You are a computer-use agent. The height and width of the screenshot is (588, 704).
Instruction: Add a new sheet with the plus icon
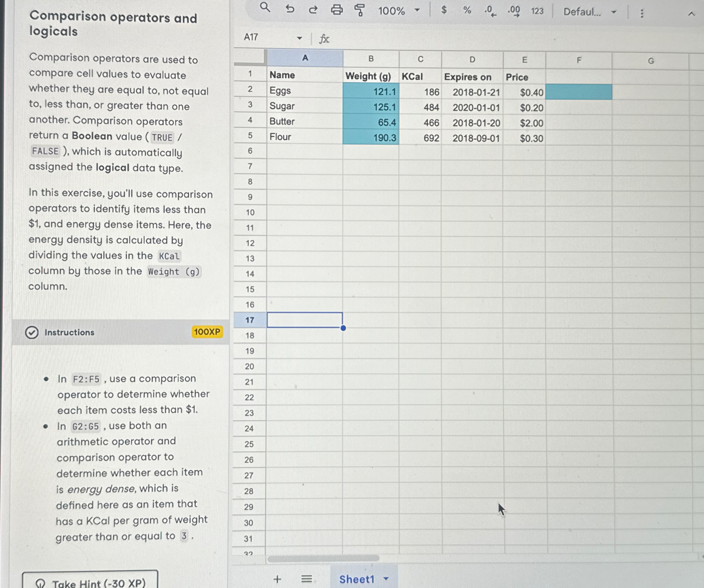click(x=277, y=579)
